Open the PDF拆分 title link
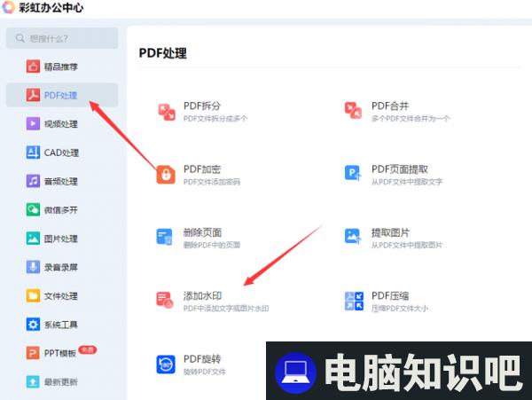The image size is (532, 400). [202, 106]
